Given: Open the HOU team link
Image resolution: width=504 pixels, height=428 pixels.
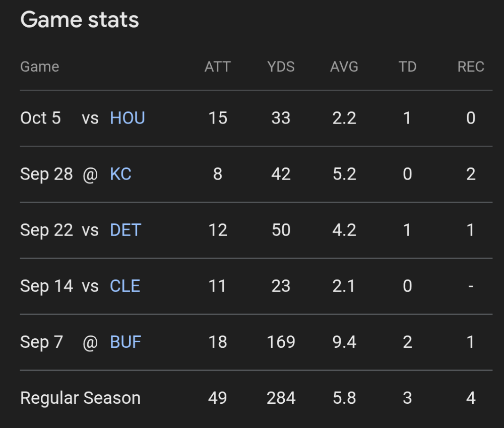Looking at the screenshot, I should point(128,118).
